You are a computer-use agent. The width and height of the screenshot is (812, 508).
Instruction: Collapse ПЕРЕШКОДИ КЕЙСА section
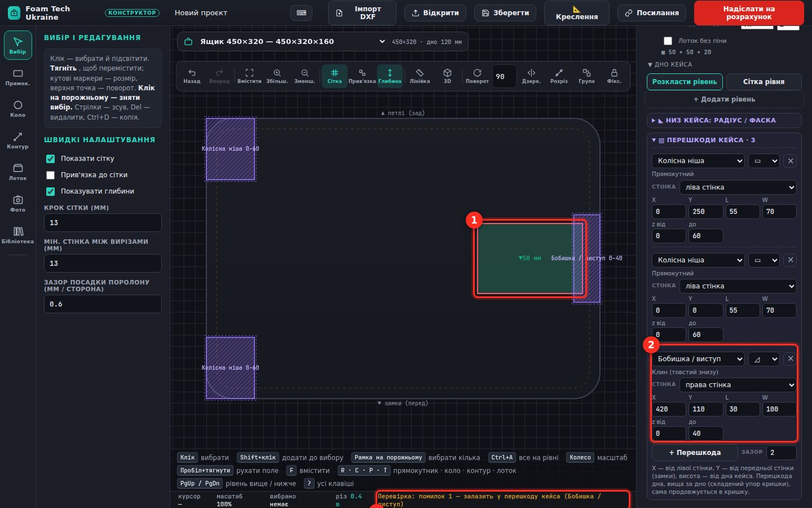click(723, 140)
